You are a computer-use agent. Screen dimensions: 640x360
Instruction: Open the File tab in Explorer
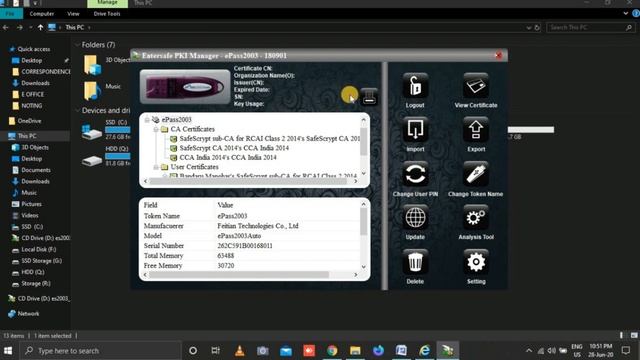coord(10,14)
